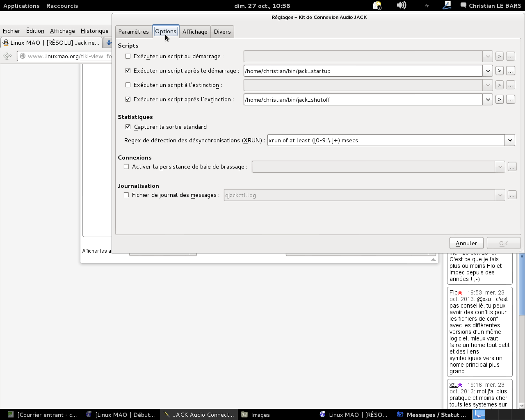
Task: Switch to the Divers tab
Action: (x=222, y=32)
